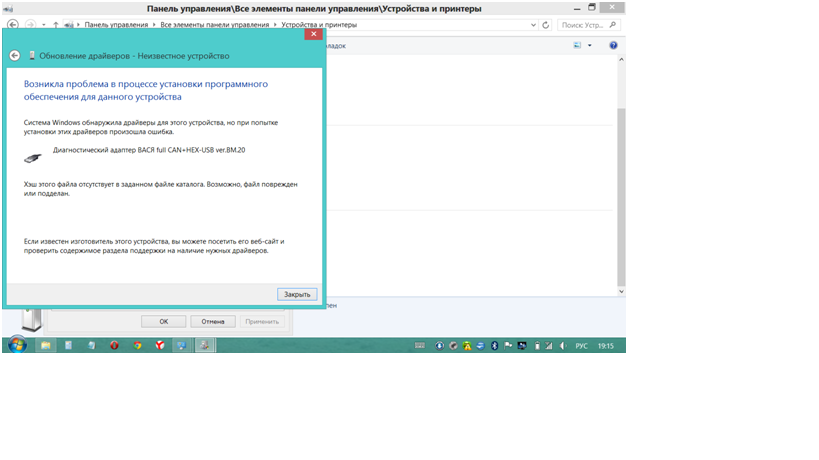Click the 19:15 system clock
Image resolution: width=819 pixels, height=460 pixels.
pyautogui.click(x=605, y=346)
